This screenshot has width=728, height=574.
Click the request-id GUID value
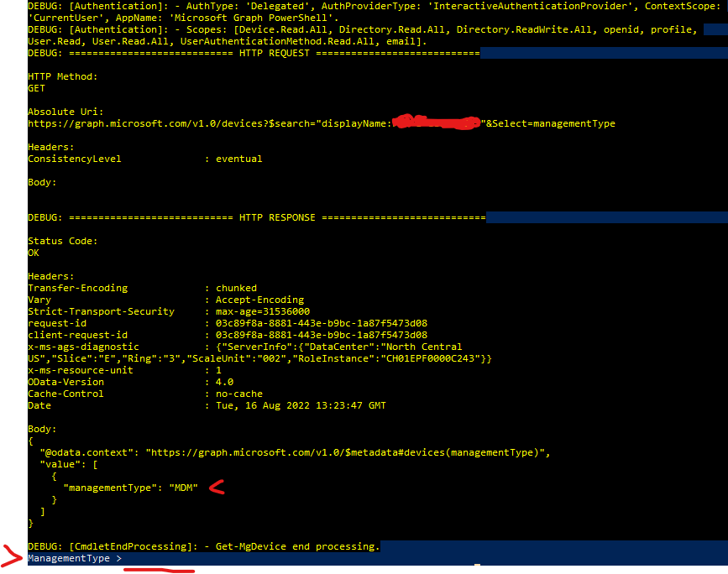tap(322, 323)
